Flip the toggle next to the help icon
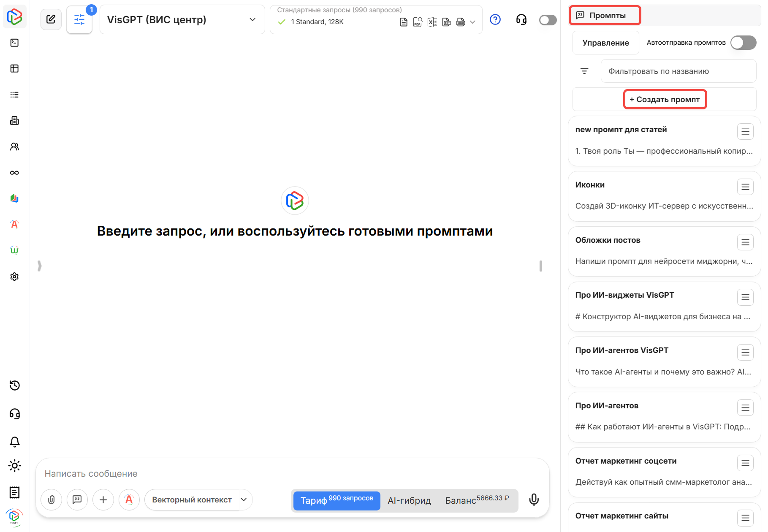This screenshot has height=532, width=768. pyautogui.click(x=547, y=19)
